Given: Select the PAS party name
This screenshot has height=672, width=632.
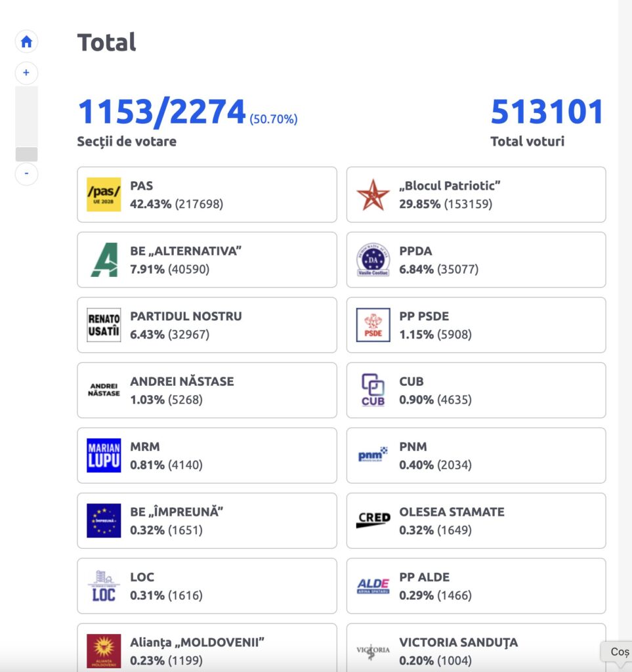Looking at the screenshot, I should click(x=141, y=186).
